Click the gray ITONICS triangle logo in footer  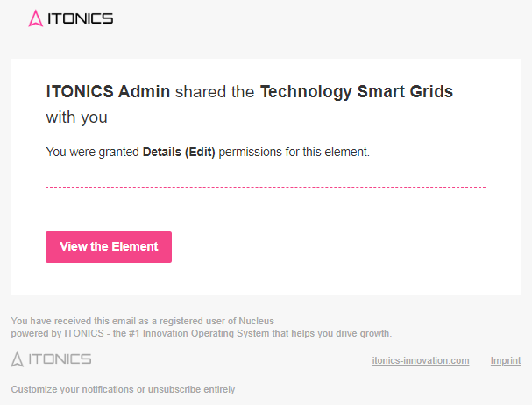pyautogui.click(x=18, y=359)
